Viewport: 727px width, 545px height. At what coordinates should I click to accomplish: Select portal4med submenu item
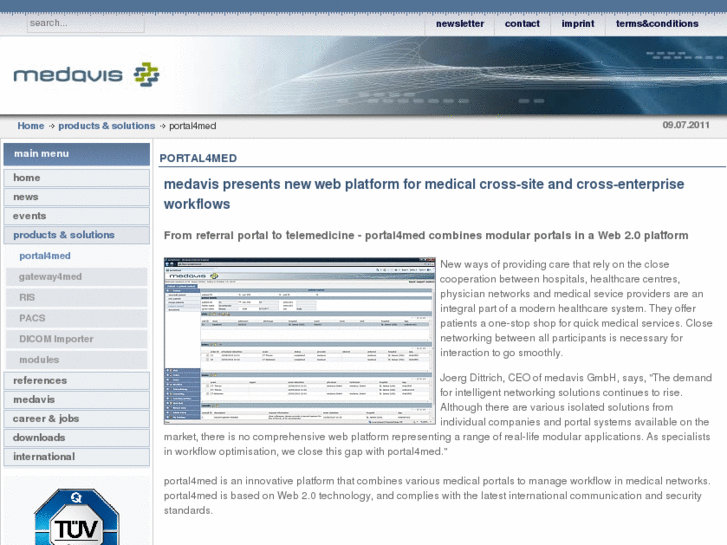pos(77,256)
